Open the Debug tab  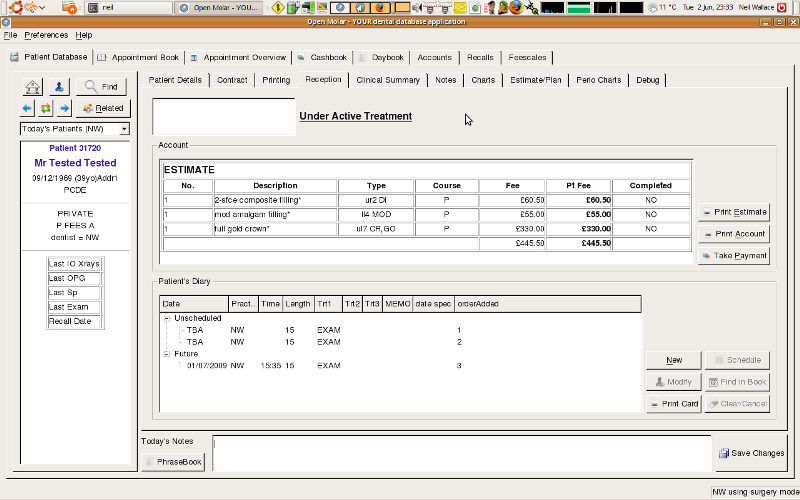(647, 80)
